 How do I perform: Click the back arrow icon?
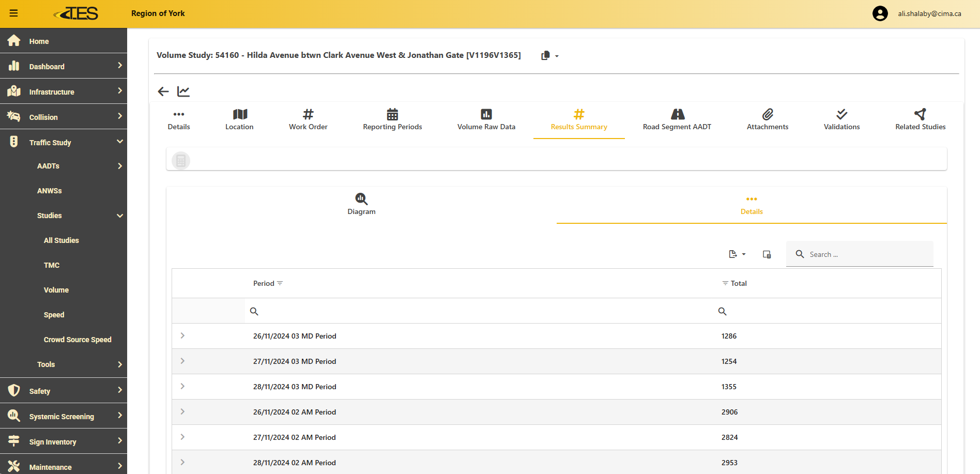[x=163, y=91]
